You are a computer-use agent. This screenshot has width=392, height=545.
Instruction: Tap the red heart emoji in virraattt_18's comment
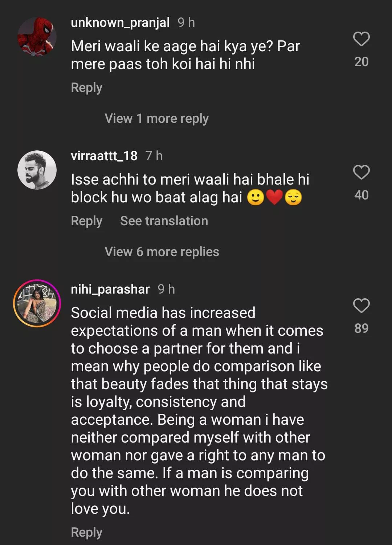point(274,198)
